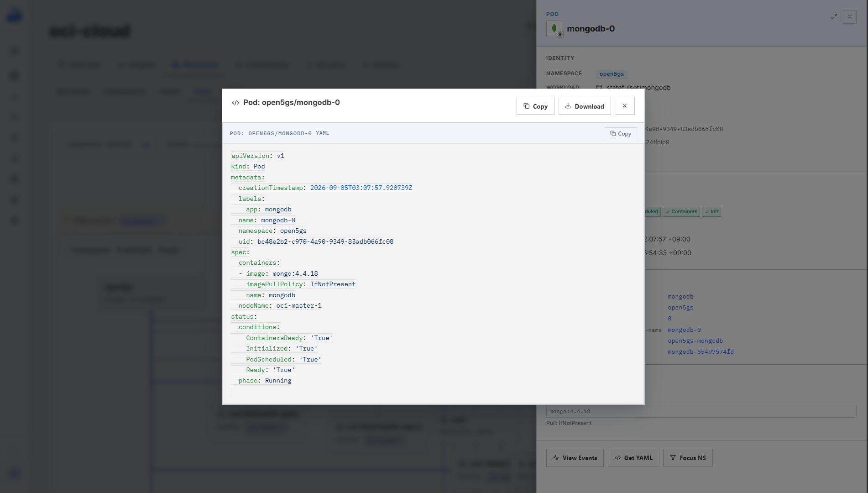Copy the pod YAML using the header Copy button
Viewport: 868px width, 493px height.
pyautogui.click(x=535, y=106)
